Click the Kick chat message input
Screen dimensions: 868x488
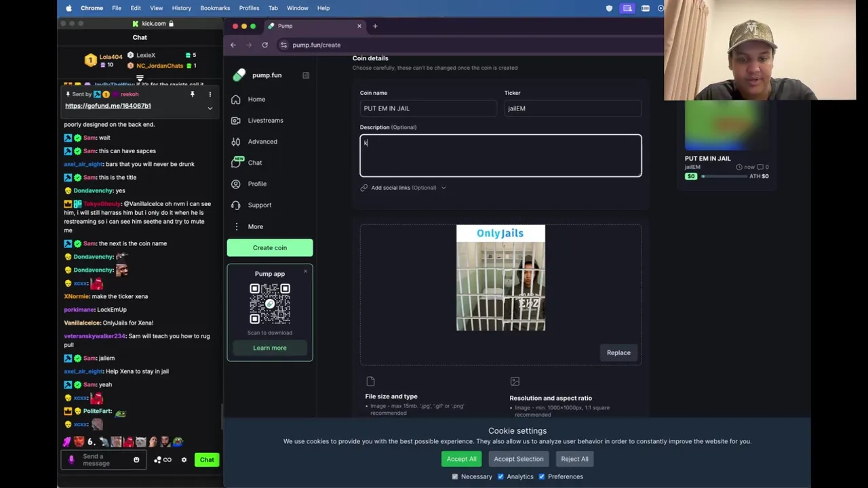click(x=104, y=460)
